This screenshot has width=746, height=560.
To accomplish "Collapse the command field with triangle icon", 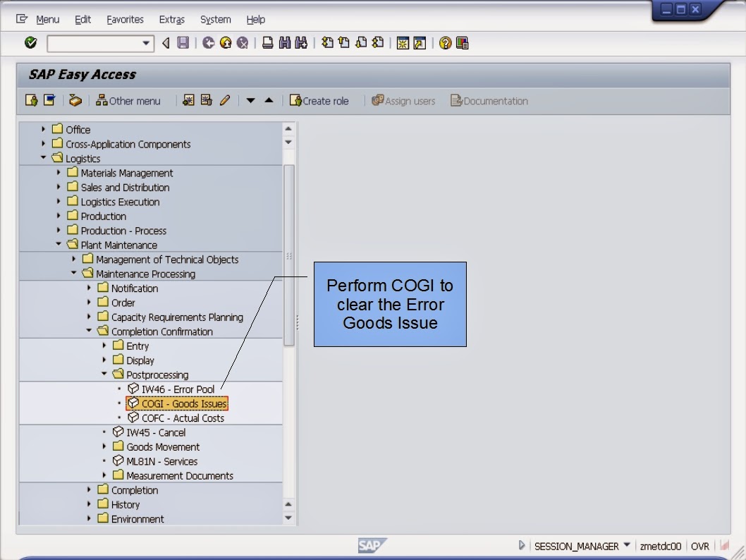I will 166,43.
